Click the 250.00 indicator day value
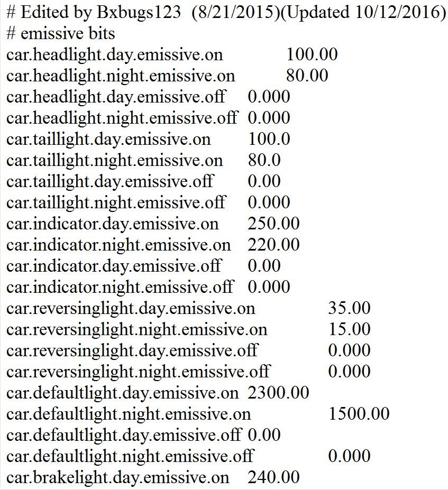The height and width of the screenshot is (490, 448). [x=273, y=224]
